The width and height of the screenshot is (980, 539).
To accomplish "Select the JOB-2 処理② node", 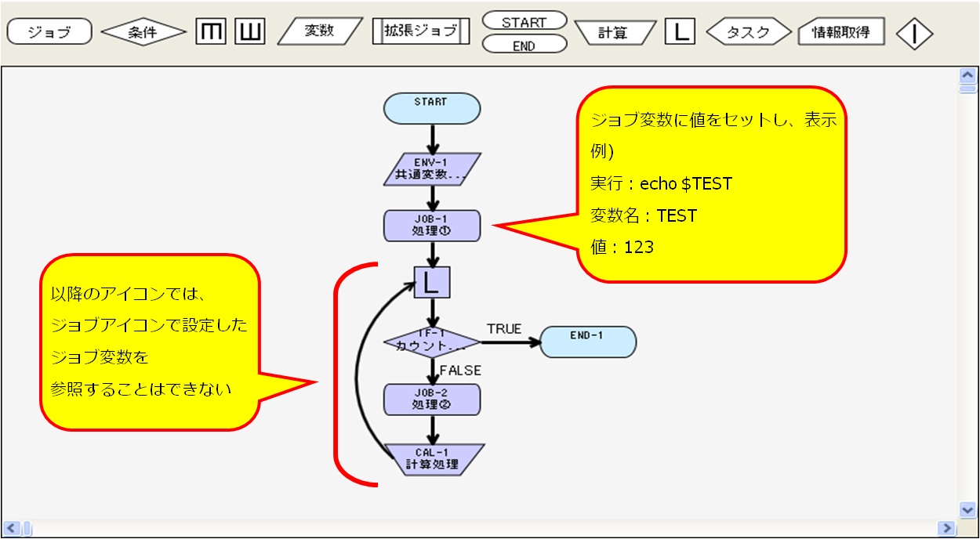I will [x=432, y=400].
